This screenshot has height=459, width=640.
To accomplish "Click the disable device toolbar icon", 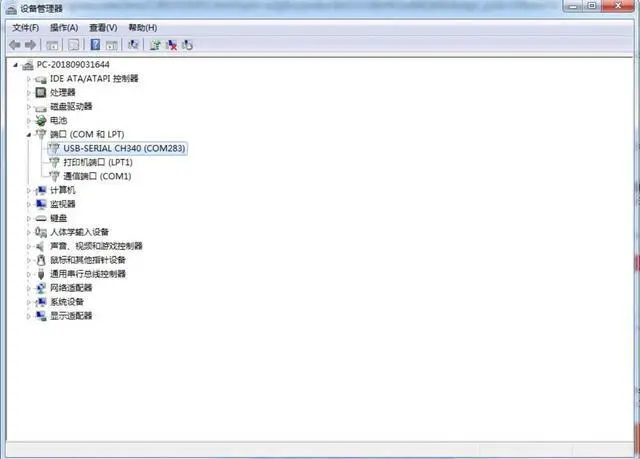I will [187, 45].
